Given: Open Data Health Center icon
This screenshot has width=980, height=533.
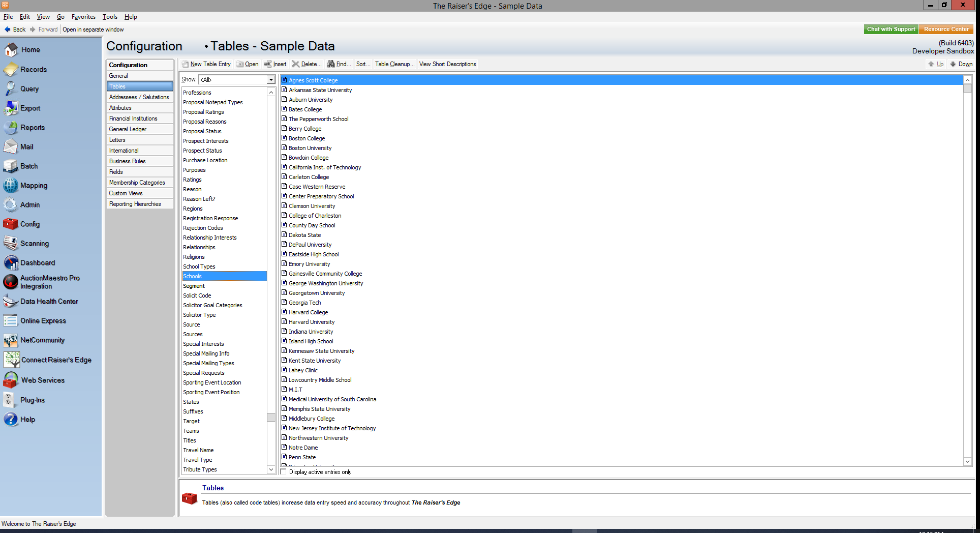Looking at the screenshot, I should tap(11, 302).
